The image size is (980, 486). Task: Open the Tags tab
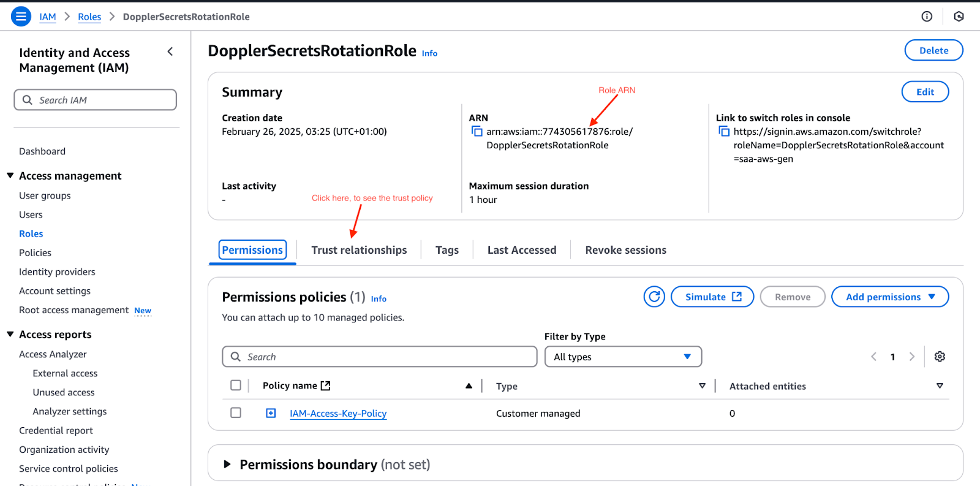447,250
